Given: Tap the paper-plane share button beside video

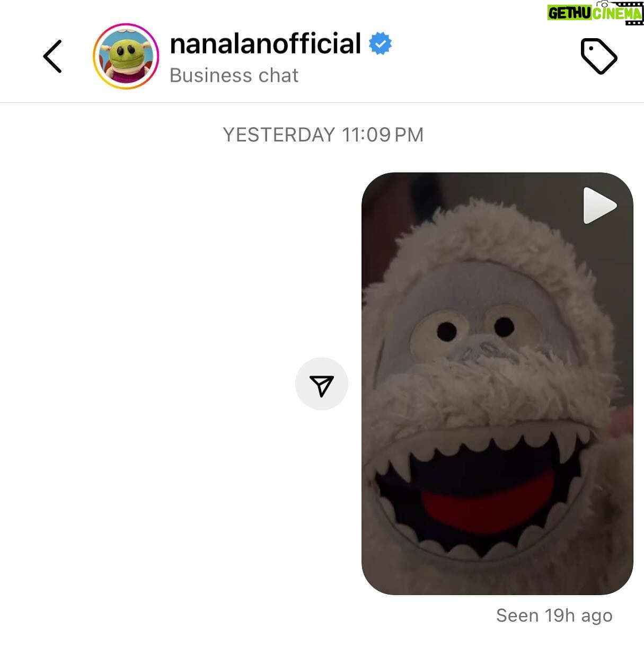Looking at the screenshot, I should pos(322,384).
